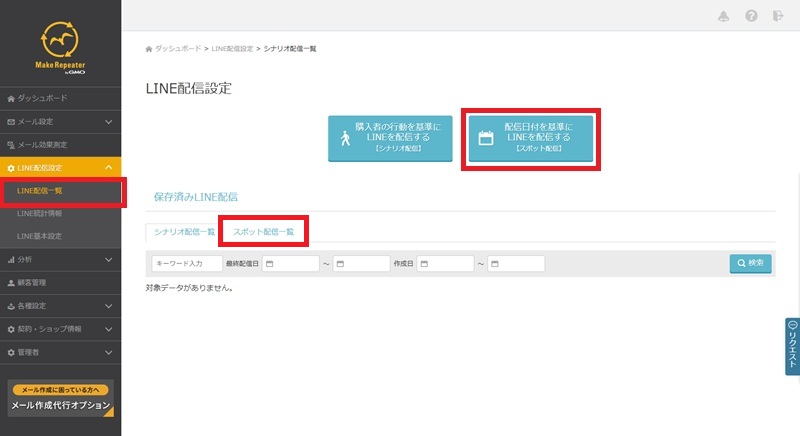Open 作成日 start date picker

[x=445, y=264]
